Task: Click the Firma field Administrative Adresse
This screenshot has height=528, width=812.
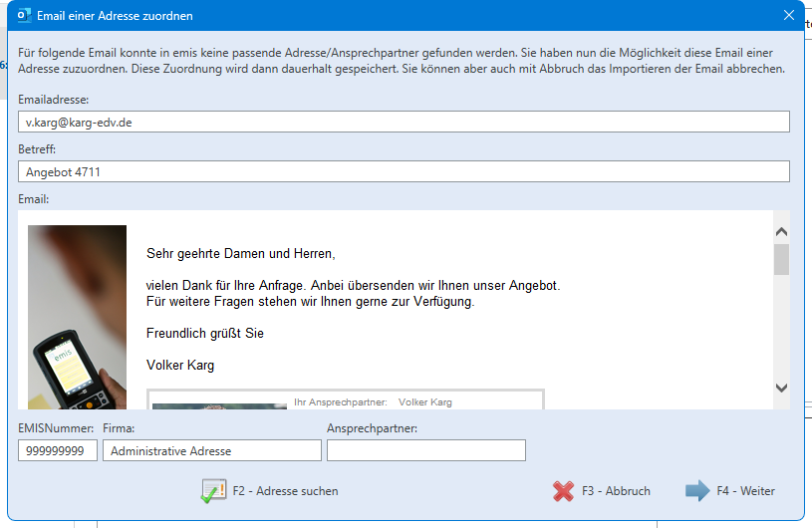Action: click(x=212, y=450)
